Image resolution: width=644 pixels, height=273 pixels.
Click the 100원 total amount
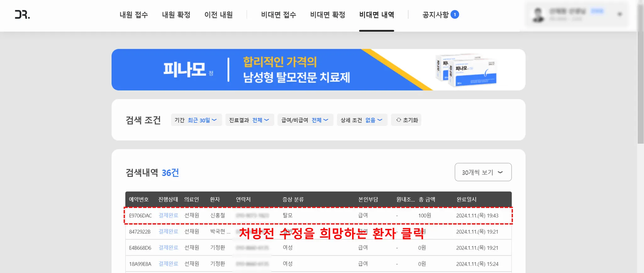(x=425, y=216)
